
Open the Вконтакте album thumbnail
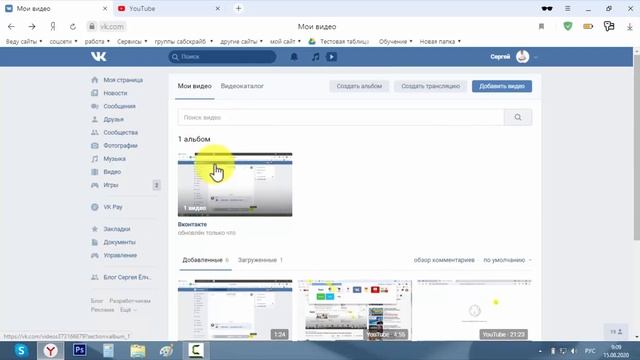point(235,184)
